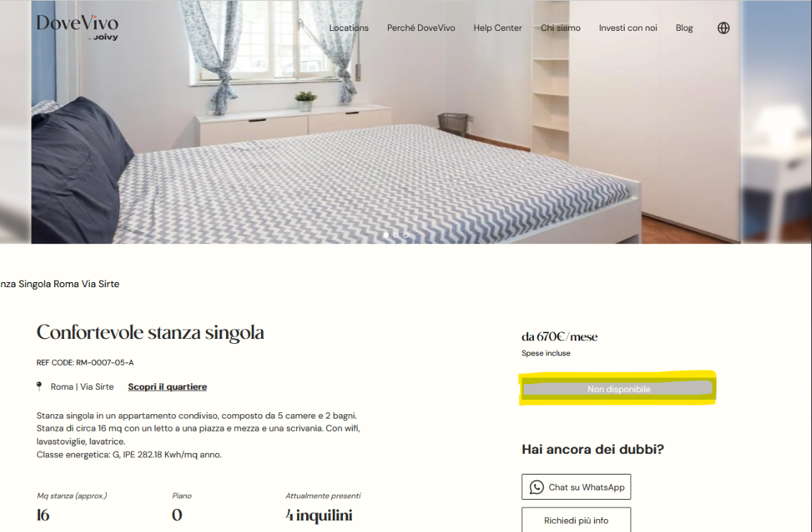Visit the Blog
The image size is (812, 532).
[684, 28]
